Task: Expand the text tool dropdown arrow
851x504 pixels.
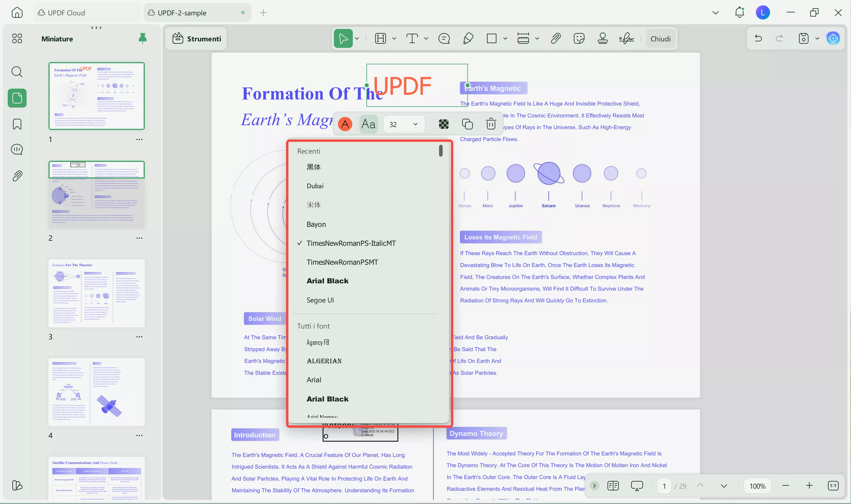Action: tap(426, 39)
